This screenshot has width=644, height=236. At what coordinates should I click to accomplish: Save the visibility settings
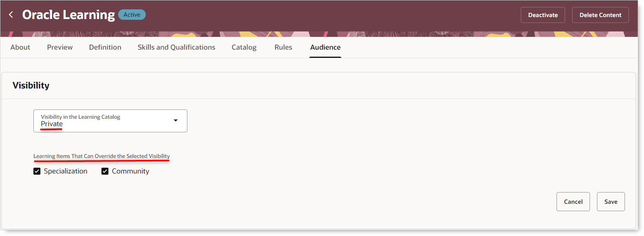pyautogui.click(x=611, y=202)
